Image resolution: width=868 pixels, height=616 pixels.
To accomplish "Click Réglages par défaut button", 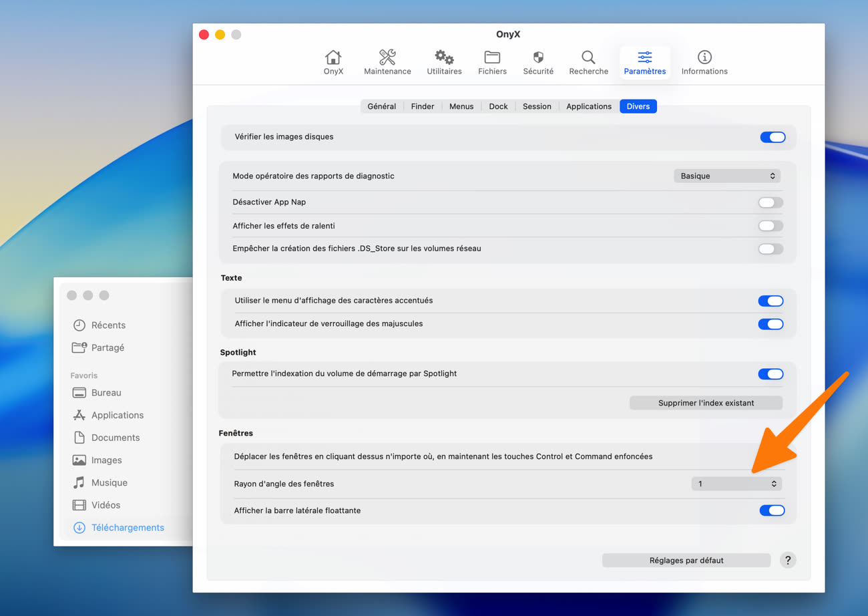I will (x=686, y=561).
